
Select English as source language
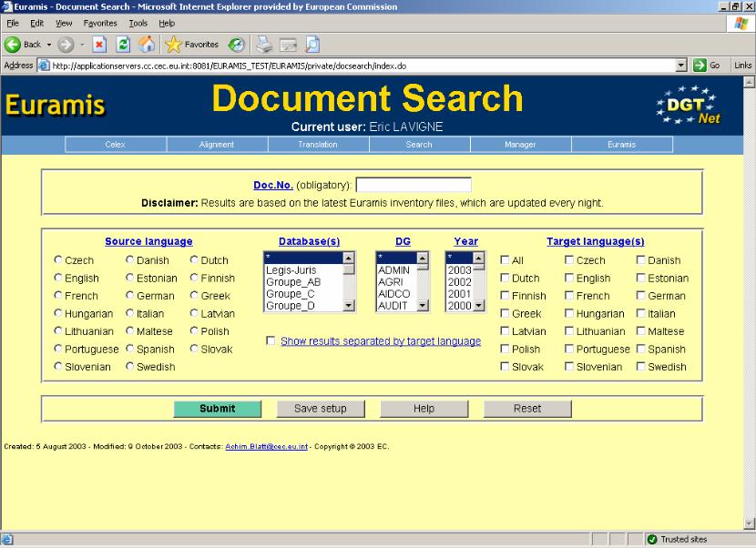58,278
